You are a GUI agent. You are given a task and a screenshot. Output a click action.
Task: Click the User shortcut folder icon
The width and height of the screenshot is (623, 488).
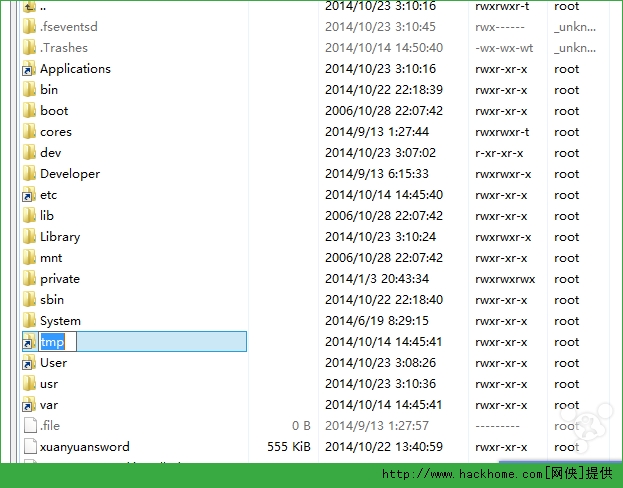pyautogui.click(x=29, y=363)
